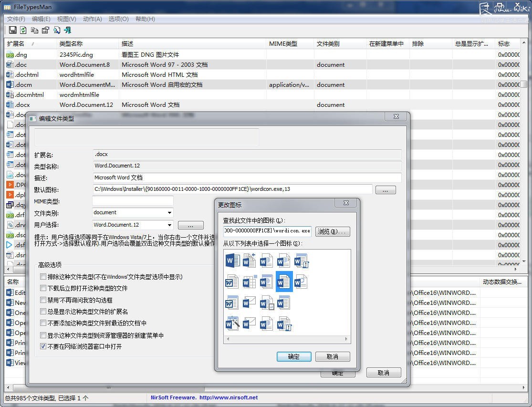The height and width of the screenshot is (407, 532).
Task: Uncheck 不要在网络浏览器窗口中打开 checkbox
Action: (x=43, y=346)
